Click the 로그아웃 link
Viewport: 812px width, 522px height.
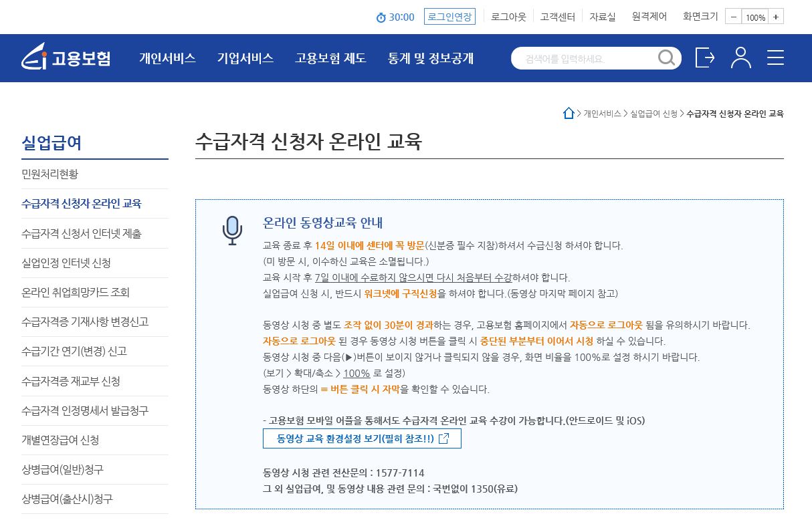click(508, 17)
